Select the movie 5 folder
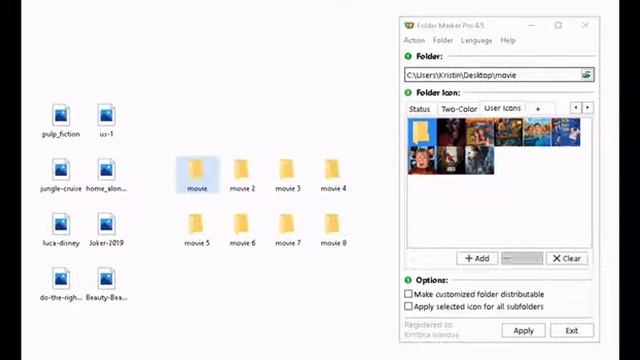The image size is (640, 360). (x=197, y=230)
